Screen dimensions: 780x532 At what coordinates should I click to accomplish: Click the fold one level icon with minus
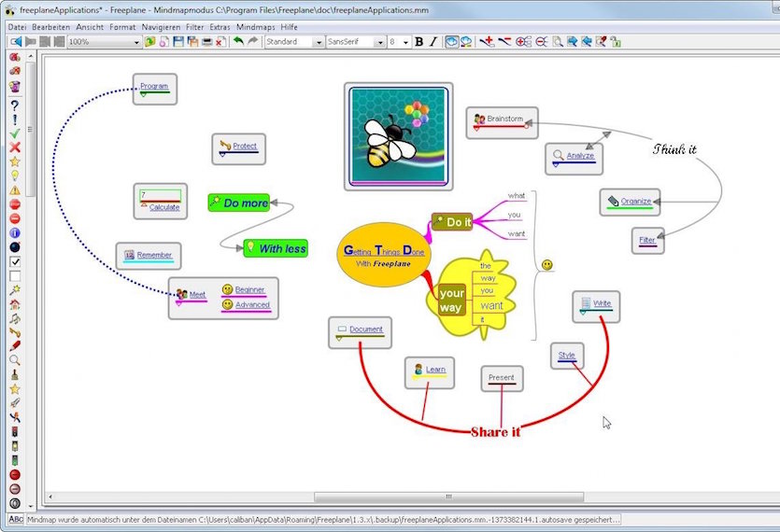tap(541, 42)
